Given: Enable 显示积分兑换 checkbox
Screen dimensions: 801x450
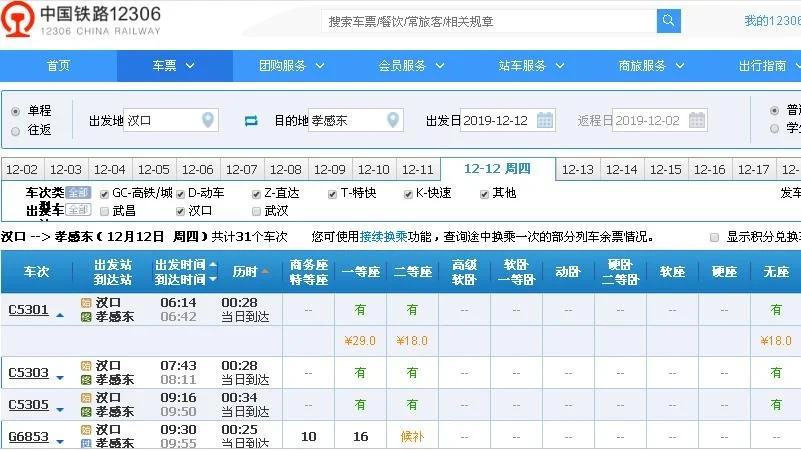Looking at the screenshot, I should point(715,237).
